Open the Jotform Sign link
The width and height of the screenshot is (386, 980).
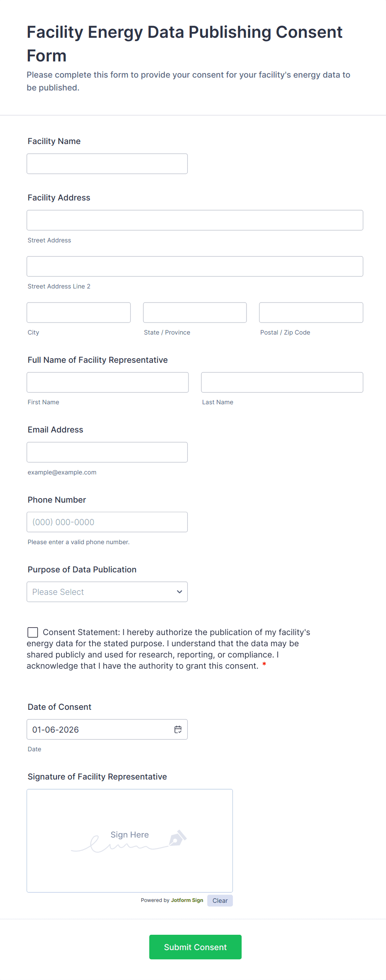click(187, 900)
